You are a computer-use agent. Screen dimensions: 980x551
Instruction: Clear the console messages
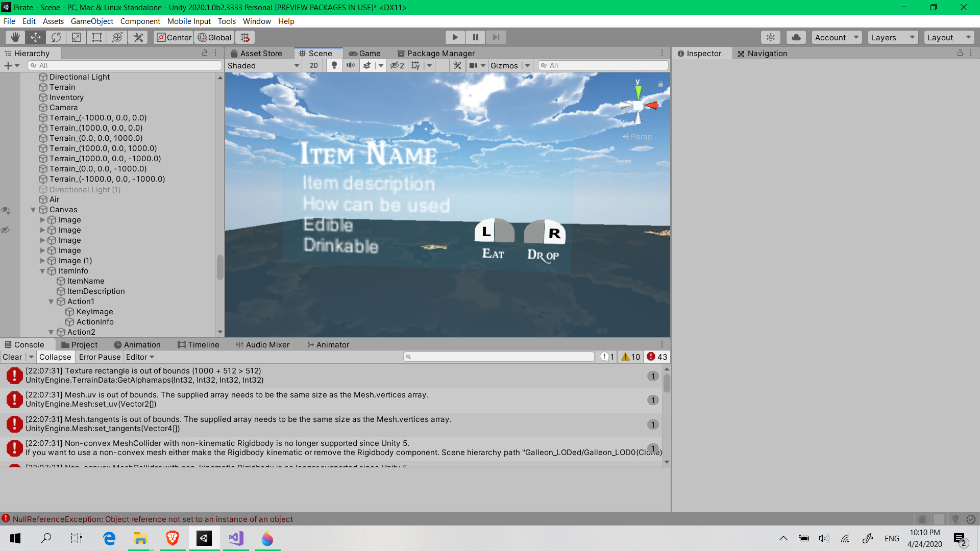(x=12, y=357)
